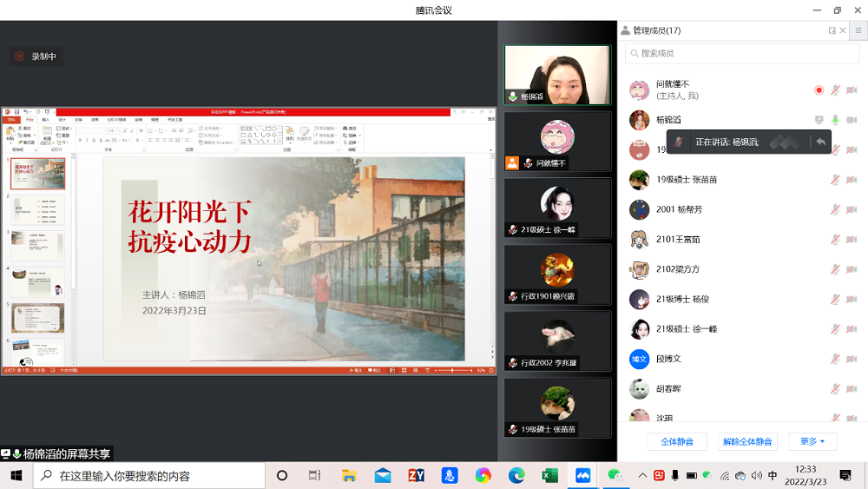The height and width of the screenshot is (489, 868).
Task: Open Microsoft Edge from the taskbar
Action: click(x=516, y=475)
